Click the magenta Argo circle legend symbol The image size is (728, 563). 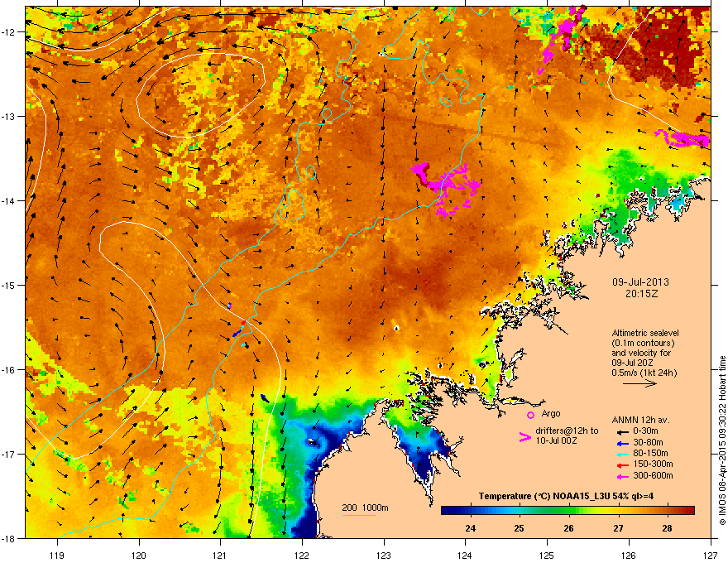[x=530, y=415]
